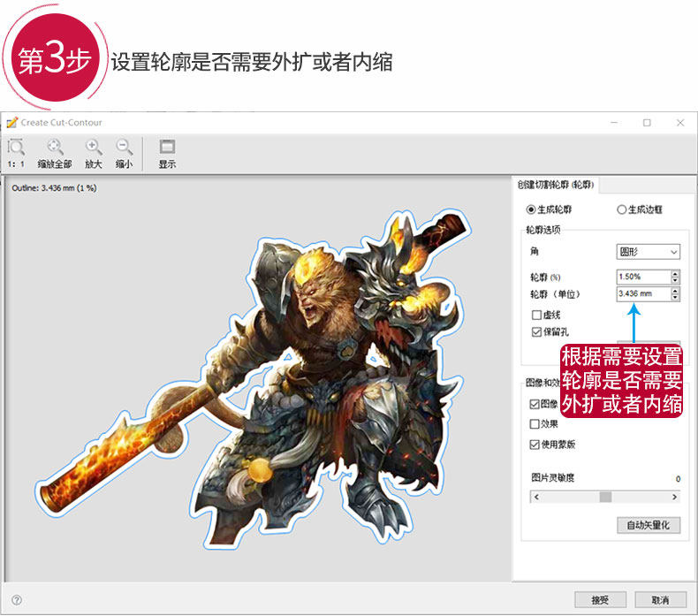
Task: Open the 角 corner-type dropdown 圆形
Action: point(649,252)
